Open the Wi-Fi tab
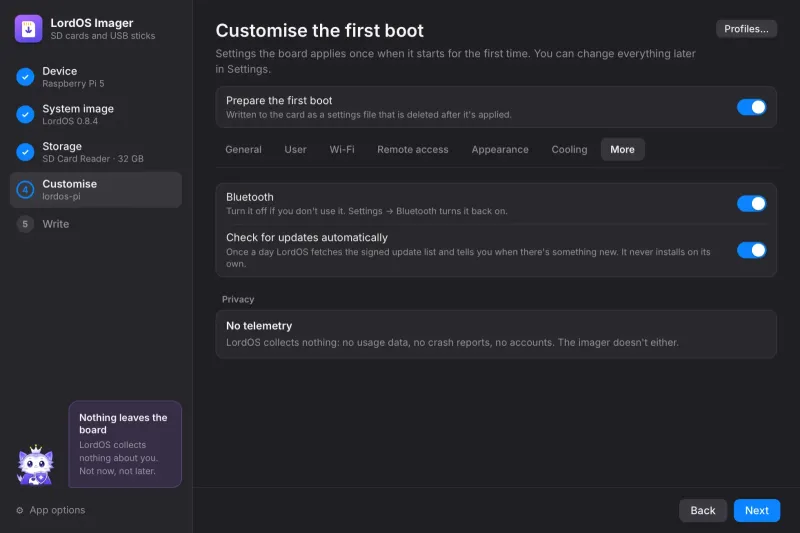The image size is (800, 533). click(342, 149)
